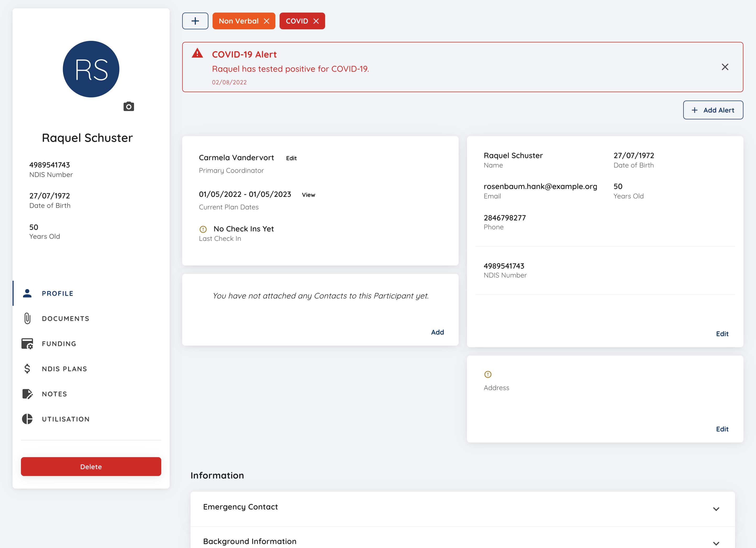The image size is (756, 548).
Task: Click the RS profile avatar
Action: tap(91, 69)
